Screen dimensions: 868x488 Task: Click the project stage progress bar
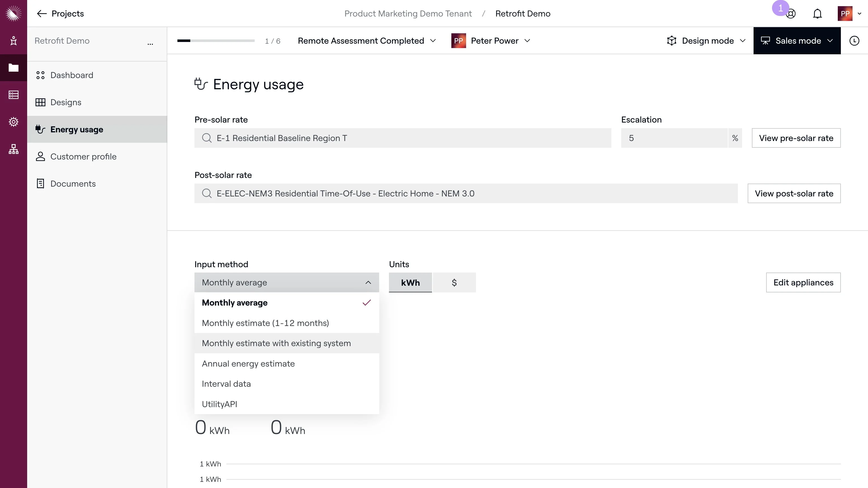pyautogui.click(x=216, y=41)
